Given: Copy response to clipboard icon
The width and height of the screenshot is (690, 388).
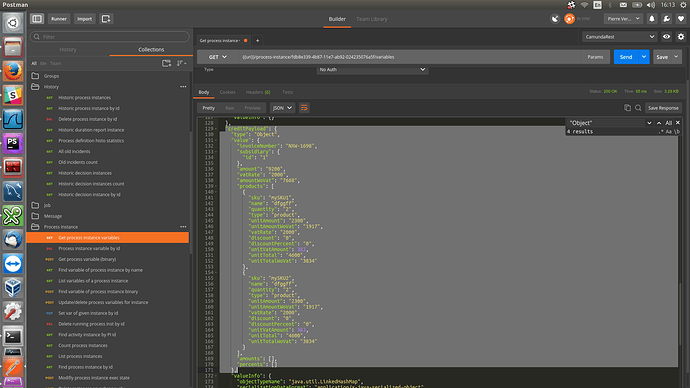Looking at the screenshot, I should (x=628, y=108).
